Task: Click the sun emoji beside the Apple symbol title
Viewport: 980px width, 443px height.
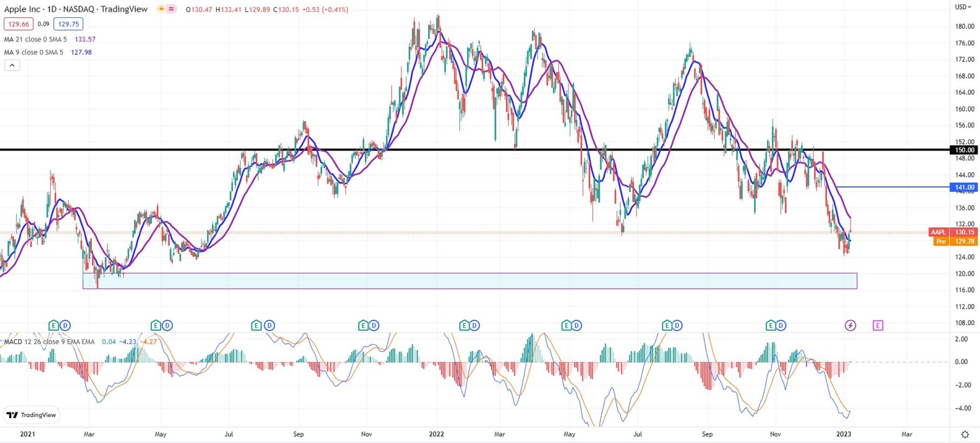Action: pyautogui.click(x=161, y=9)
